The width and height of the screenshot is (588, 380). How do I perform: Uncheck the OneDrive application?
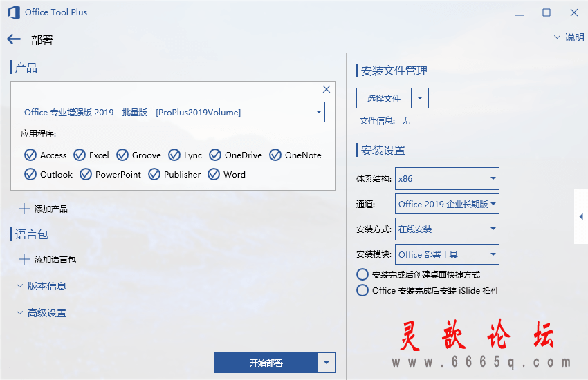tap(215, 155)
